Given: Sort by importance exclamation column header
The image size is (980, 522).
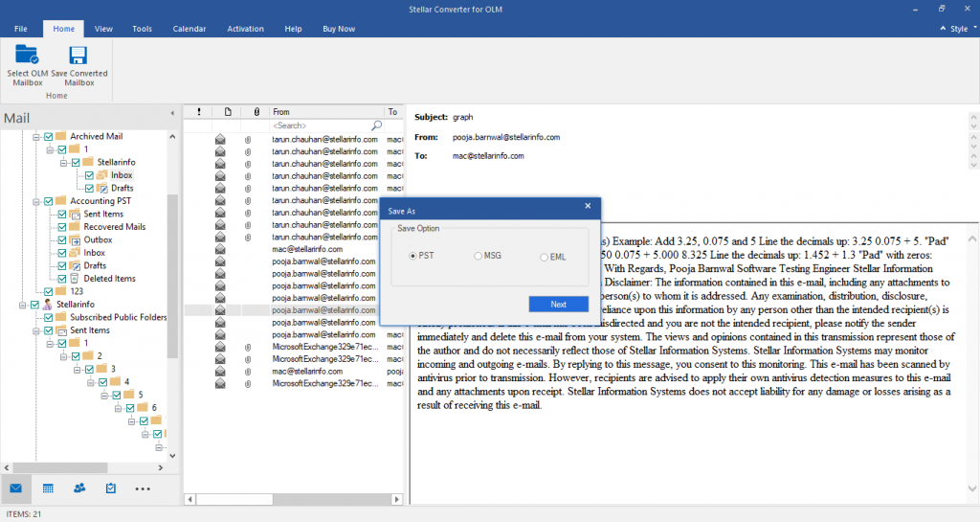Looking at the screenshot, I should (199, 112).
